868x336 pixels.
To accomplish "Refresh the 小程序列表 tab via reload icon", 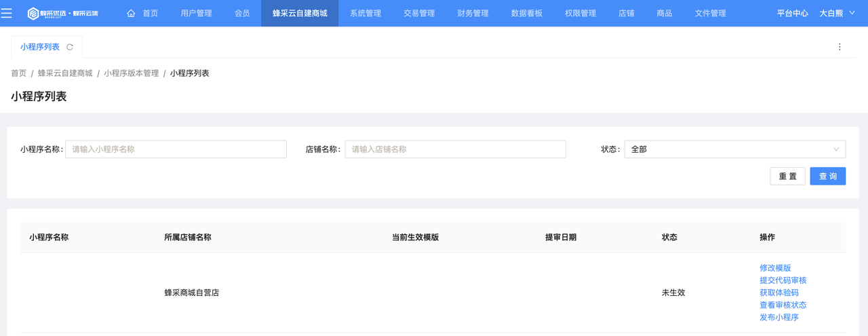I will (x=70, y=48).
